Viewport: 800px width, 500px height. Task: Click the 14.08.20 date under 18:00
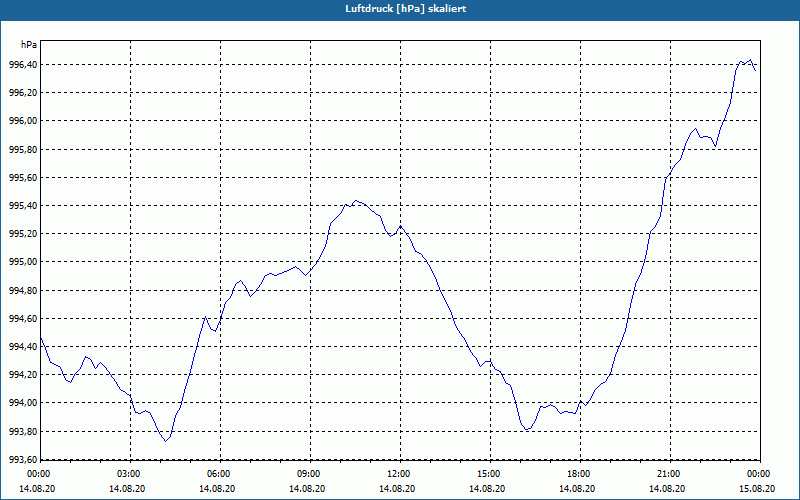[577, 488]
